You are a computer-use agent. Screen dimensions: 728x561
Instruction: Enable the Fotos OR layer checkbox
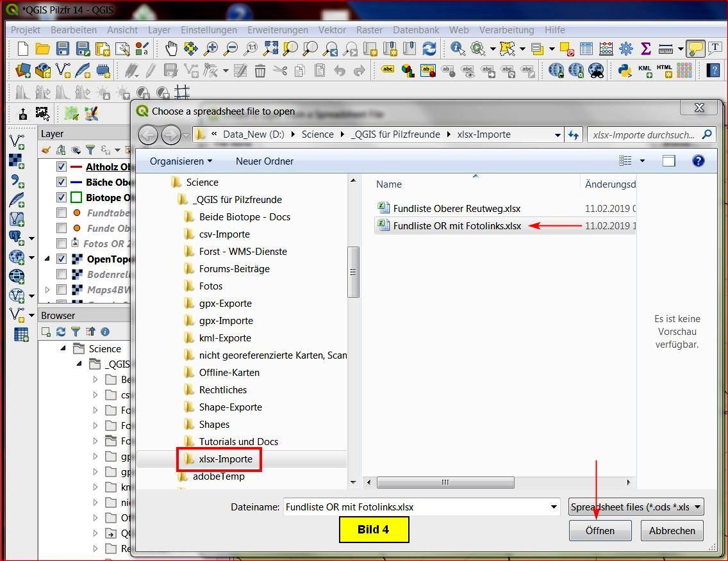(x=62, y=243)
